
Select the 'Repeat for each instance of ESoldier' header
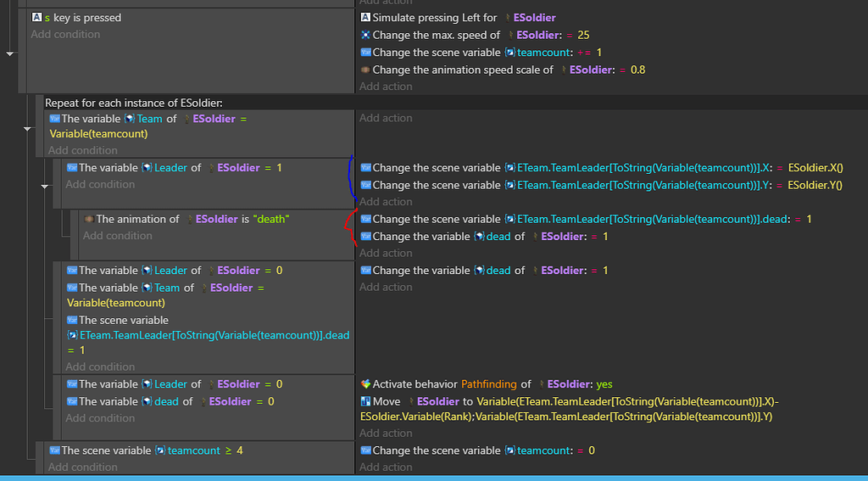[133, 103]
